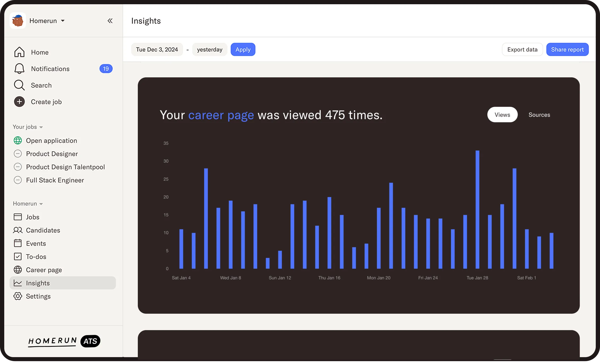Open Full Stack Engineer job

55,180
